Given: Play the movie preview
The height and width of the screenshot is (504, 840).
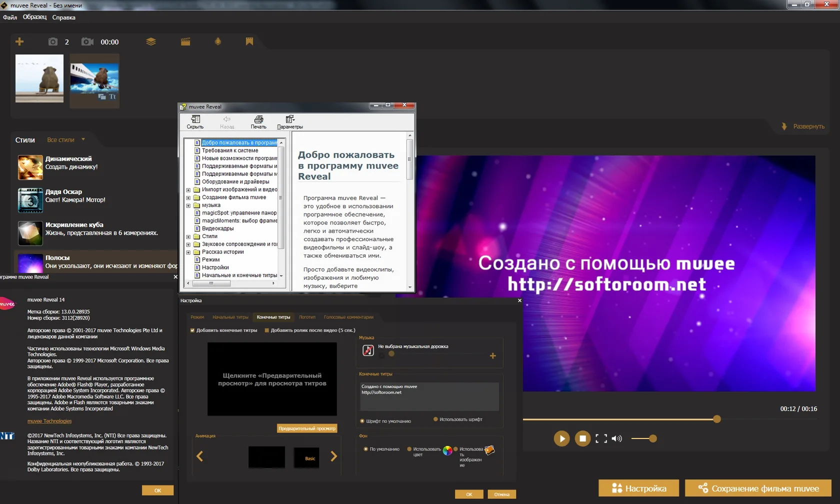Looking at the screenshot, I should point(561,438).
